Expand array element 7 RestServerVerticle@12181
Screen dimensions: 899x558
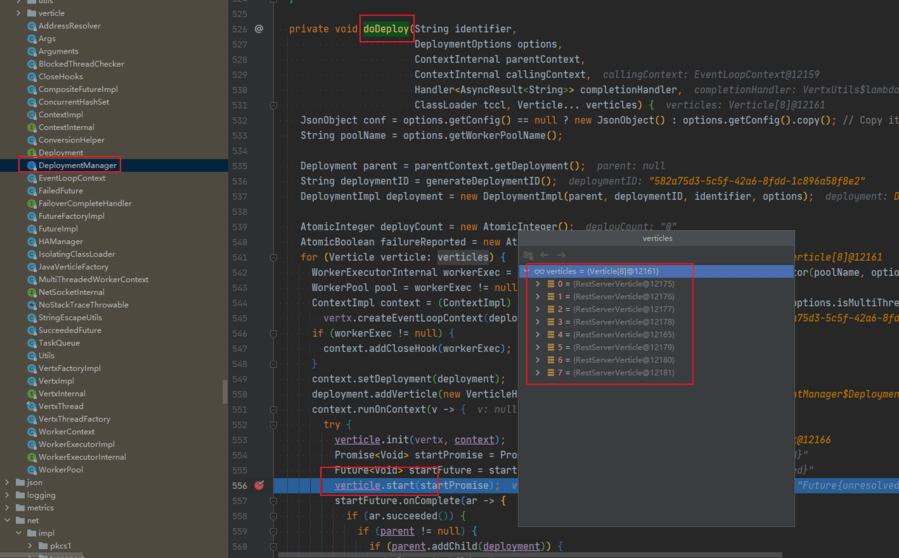(538, 372)
